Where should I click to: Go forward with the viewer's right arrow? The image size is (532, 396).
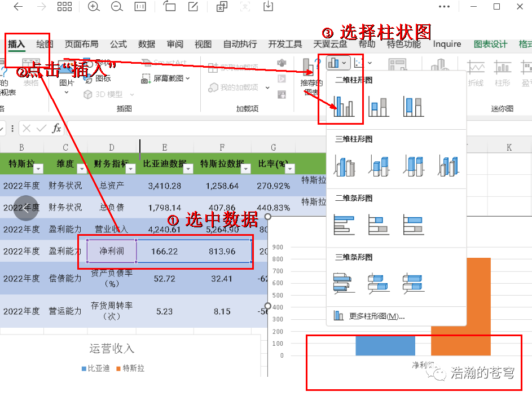(41, 6)
